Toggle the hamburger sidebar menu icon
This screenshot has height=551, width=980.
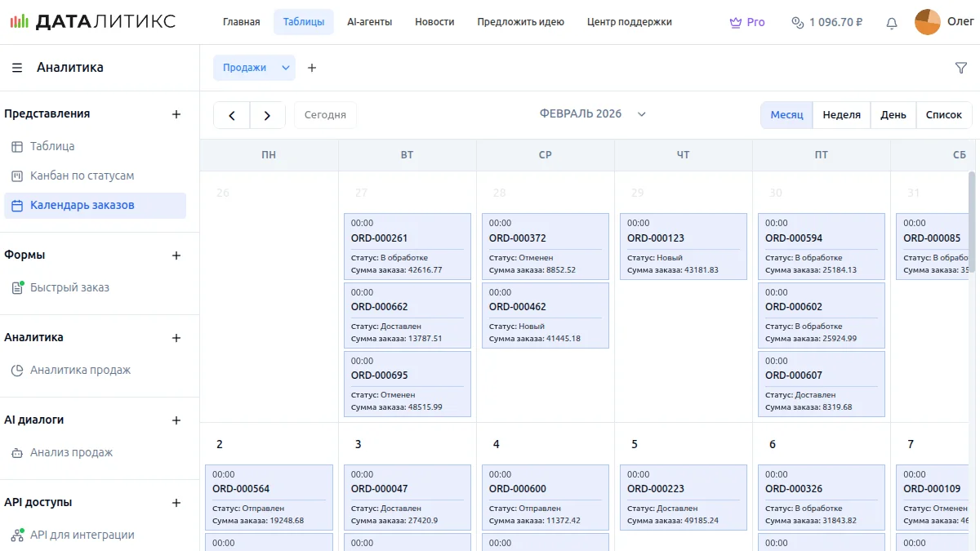[17, 68]
